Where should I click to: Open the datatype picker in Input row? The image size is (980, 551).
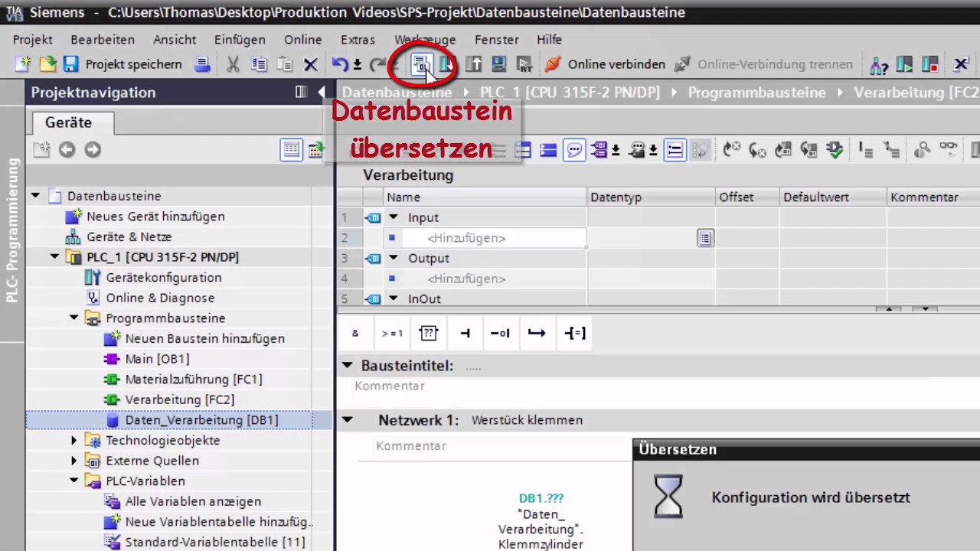click(x=705, y=238)
